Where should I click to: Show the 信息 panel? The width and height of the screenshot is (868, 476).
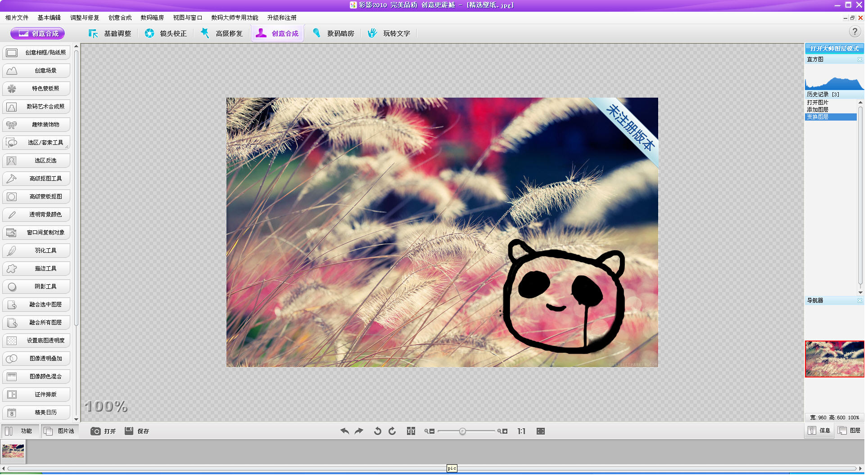point(819,431)
